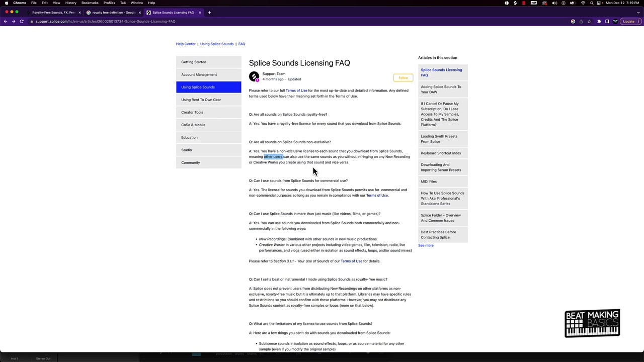Click See more under articles list
Screen dimensions: 644x362
point(426,245)
